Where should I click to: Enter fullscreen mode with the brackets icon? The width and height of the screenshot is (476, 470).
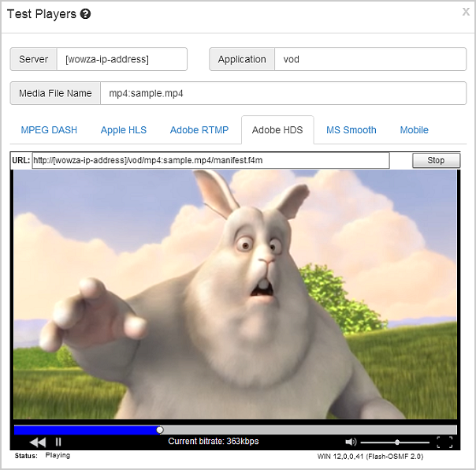coord(444,442)
